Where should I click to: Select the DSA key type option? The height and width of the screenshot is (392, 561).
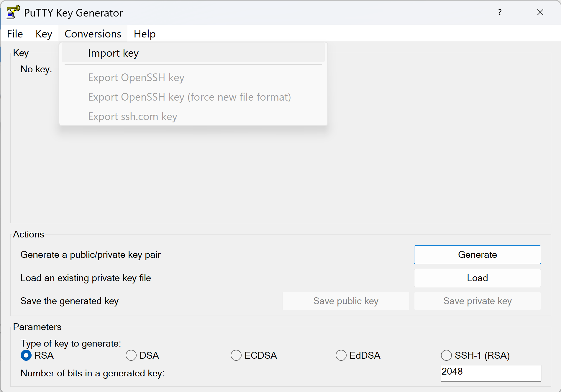131,355
